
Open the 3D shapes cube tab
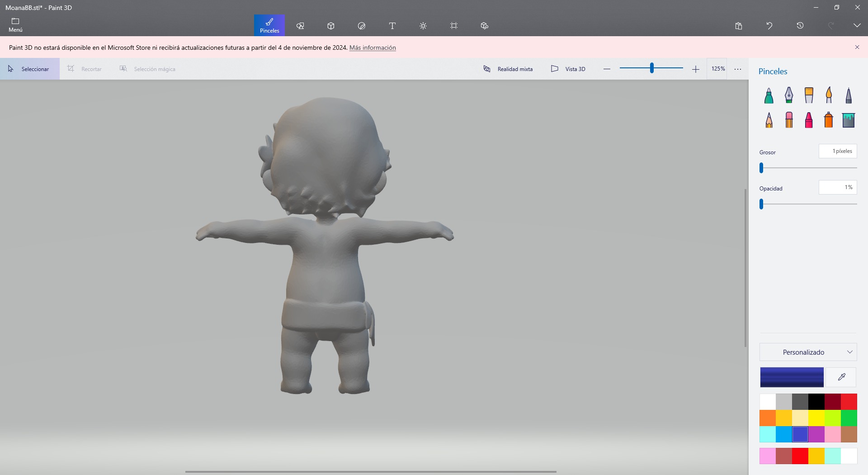coord(331,26)
